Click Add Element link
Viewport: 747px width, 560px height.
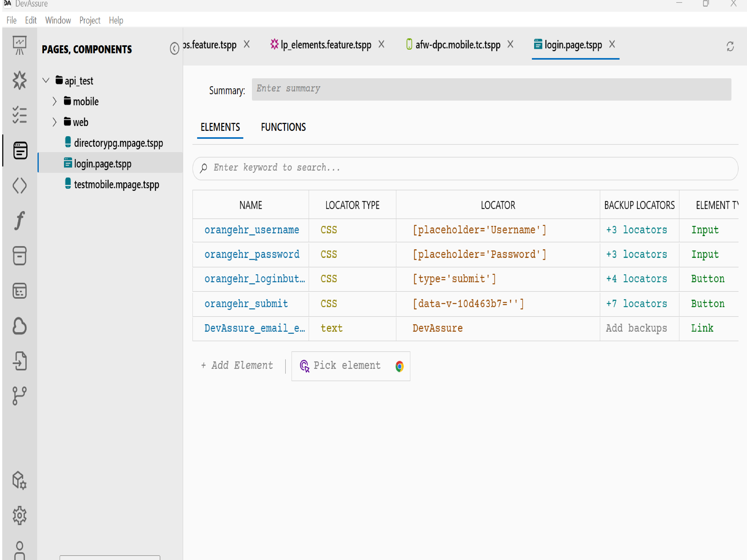pyautogui.click(x=237, y=366)
